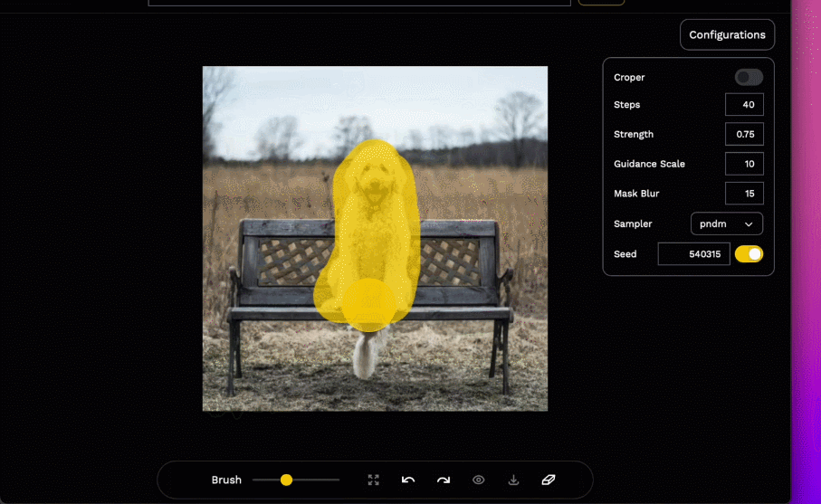This screenshot has height=504, width=821.
Task: Click the Seed number field
Action: pos(693,254)
